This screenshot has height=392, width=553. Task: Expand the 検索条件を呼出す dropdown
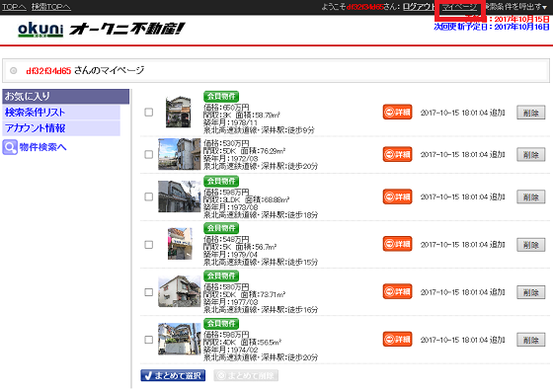click(516, 7)
